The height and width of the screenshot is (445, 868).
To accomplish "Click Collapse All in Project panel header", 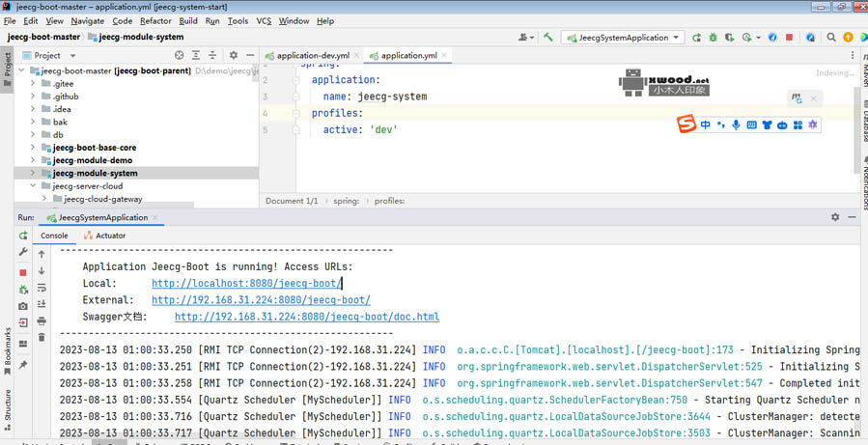I will pos(212,55).
